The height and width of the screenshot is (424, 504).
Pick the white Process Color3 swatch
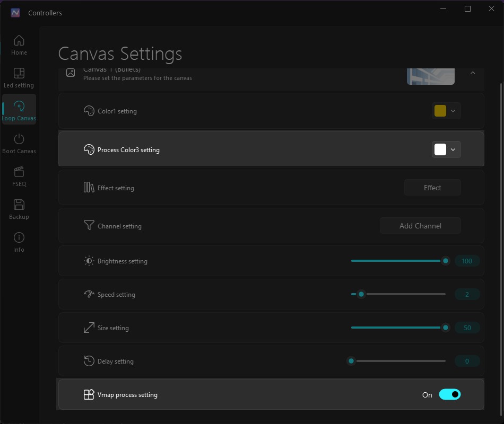pos(440,149)
